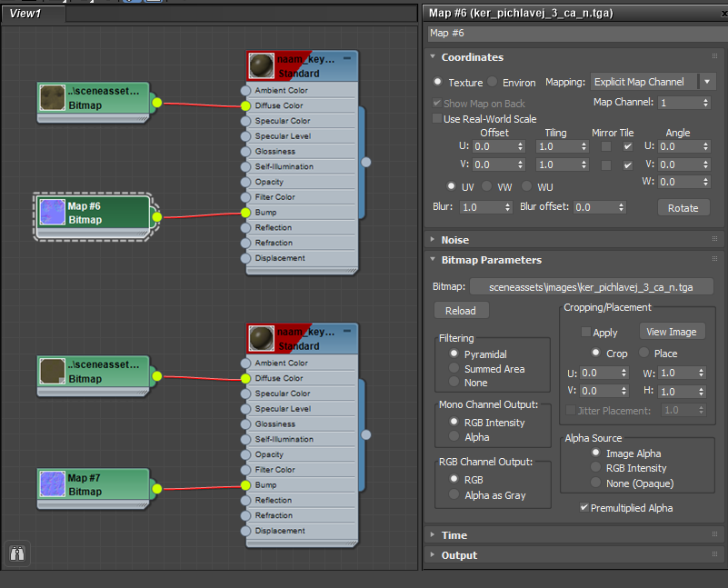Screen dimensions: 728x588
Task: Select the Place radio button
Action: tap(643, 353)
